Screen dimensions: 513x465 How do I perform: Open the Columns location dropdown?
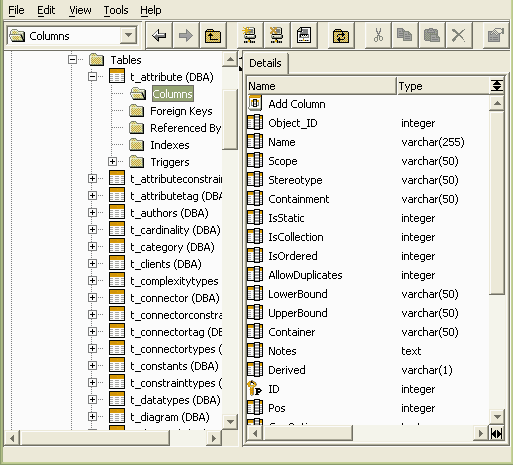128,35
